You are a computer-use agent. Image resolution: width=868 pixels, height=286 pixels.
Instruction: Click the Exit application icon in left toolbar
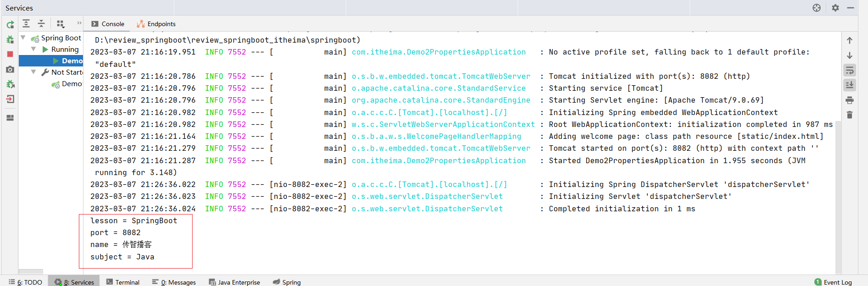pyautogui.click(x=10, y=99)
